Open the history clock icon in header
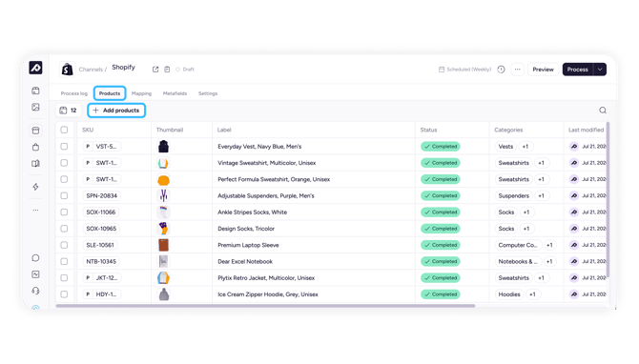 [x=502, y=70]
